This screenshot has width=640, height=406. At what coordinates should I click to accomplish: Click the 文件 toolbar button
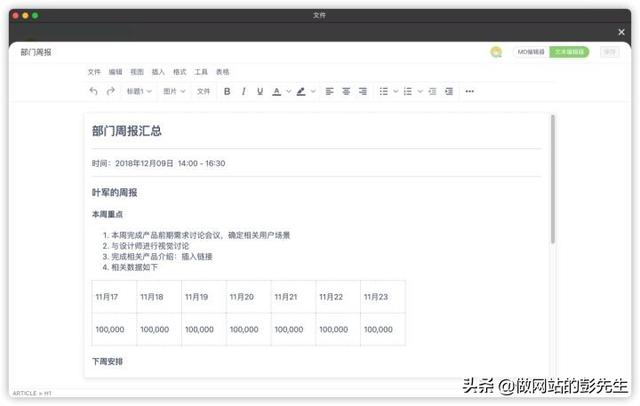coord(203,91)
